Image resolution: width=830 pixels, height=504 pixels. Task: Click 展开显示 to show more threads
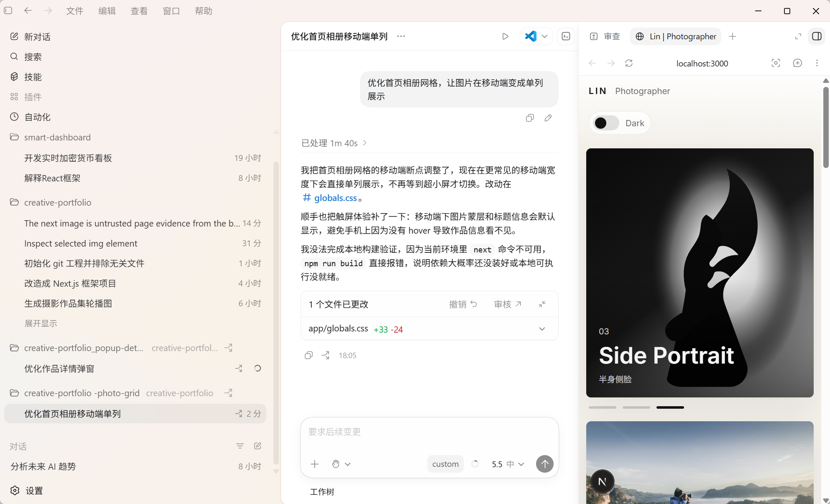pos(41,323)
